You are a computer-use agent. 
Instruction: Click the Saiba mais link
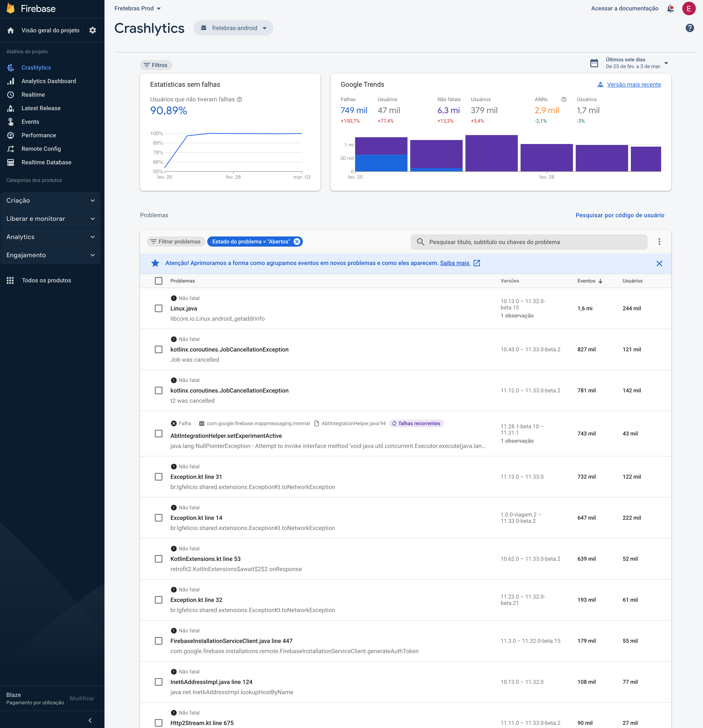point(454,263)
